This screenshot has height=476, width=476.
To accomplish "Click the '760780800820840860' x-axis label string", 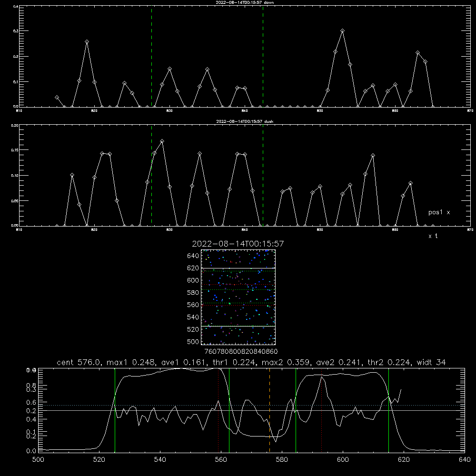I will pos(241,352).
